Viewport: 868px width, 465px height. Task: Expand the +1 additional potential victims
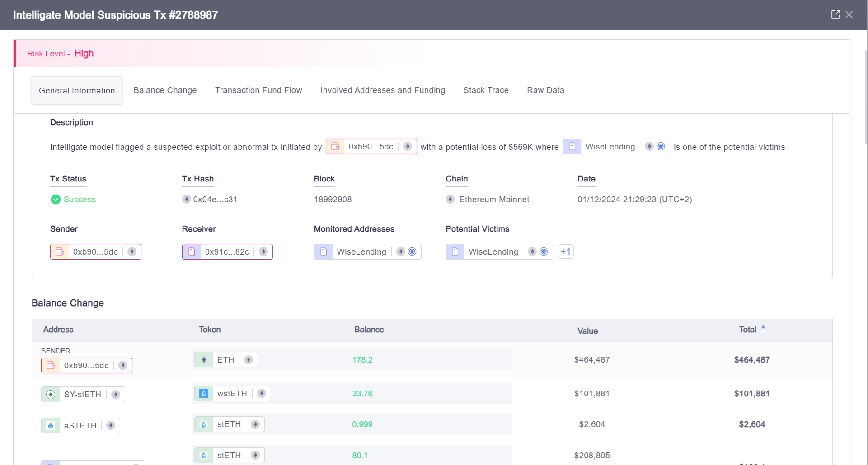tap(565, 251)
